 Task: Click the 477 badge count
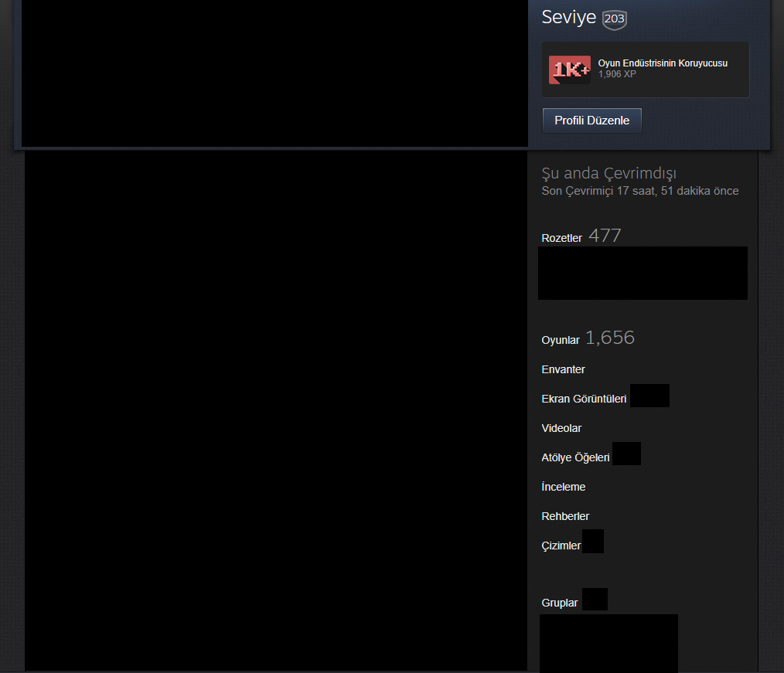(605, 236)
